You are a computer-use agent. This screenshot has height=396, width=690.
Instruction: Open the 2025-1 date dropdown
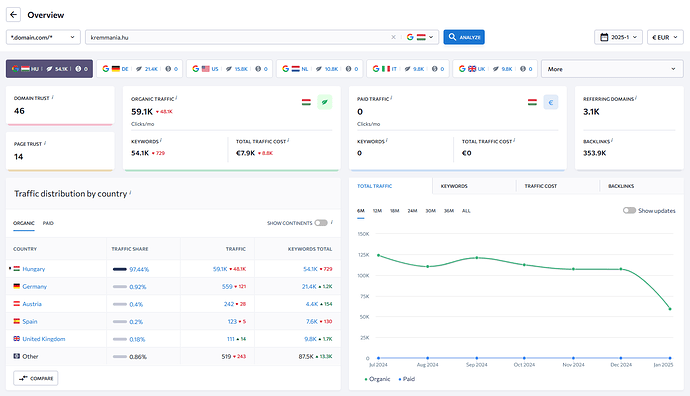pyautogui.click(x=618, y=37)
